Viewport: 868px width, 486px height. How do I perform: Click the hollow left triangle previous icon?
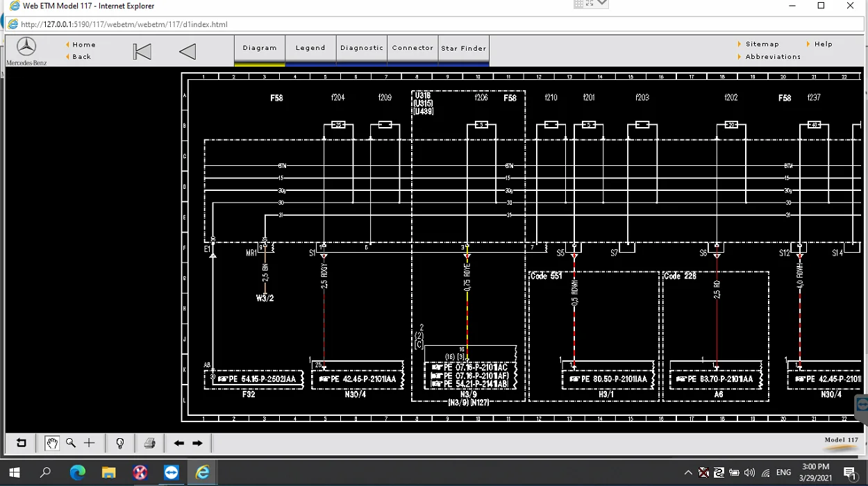point(187,51)
